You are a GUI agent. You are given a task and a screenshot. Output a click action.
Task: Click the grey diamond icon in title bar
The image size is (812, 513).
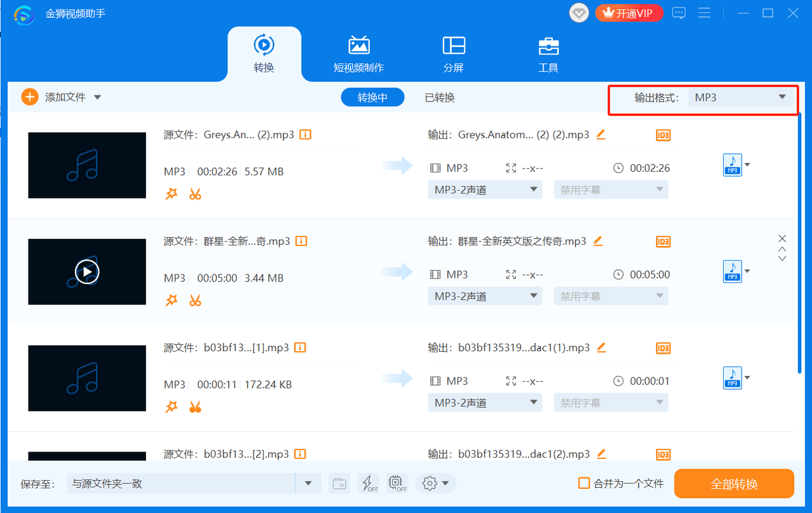(x=579, y=13)
